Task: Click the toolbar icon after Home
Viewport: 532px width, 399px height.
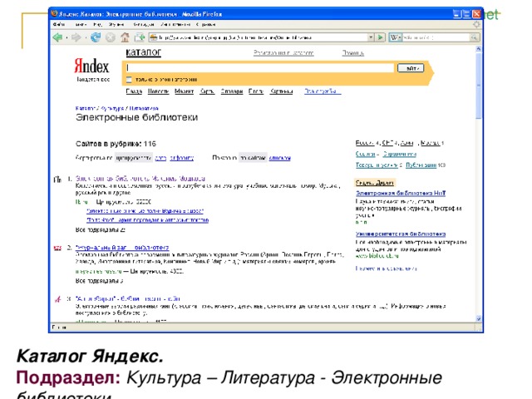Action: click(140, 37)
